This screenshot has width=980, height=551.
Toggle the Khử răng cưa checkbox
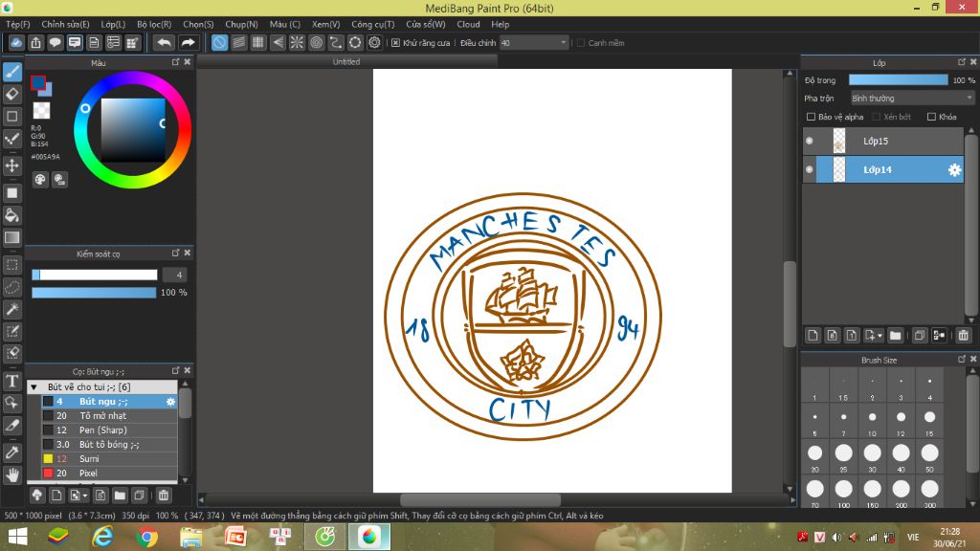click(x=395, y=42)
